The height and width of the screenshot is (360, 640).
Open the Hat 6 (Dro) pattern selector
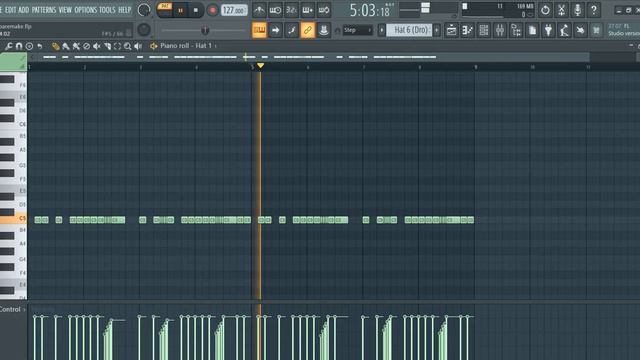tap(409, 30)
